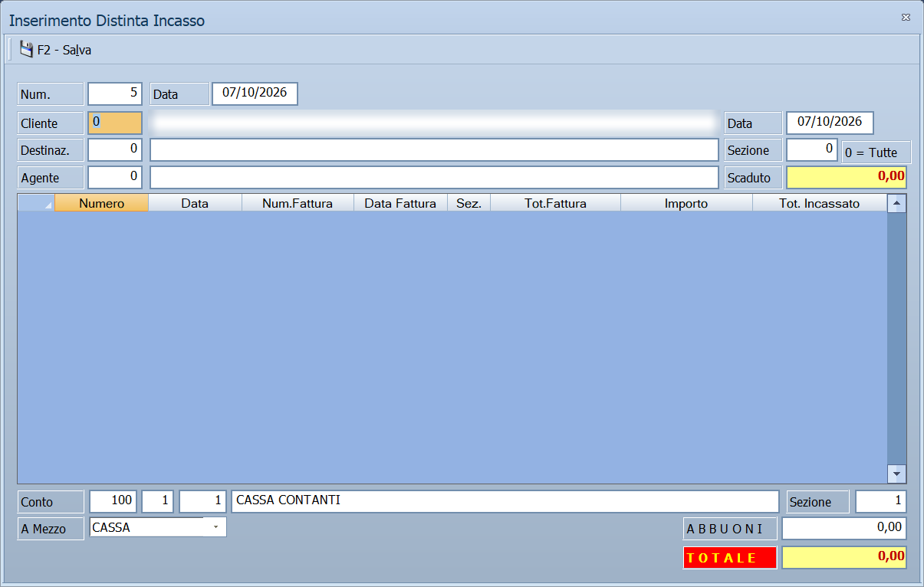Click the A B B U O N I label
Image resolution: width=924 pixels, height=587 pixels.
click(730, 528)
